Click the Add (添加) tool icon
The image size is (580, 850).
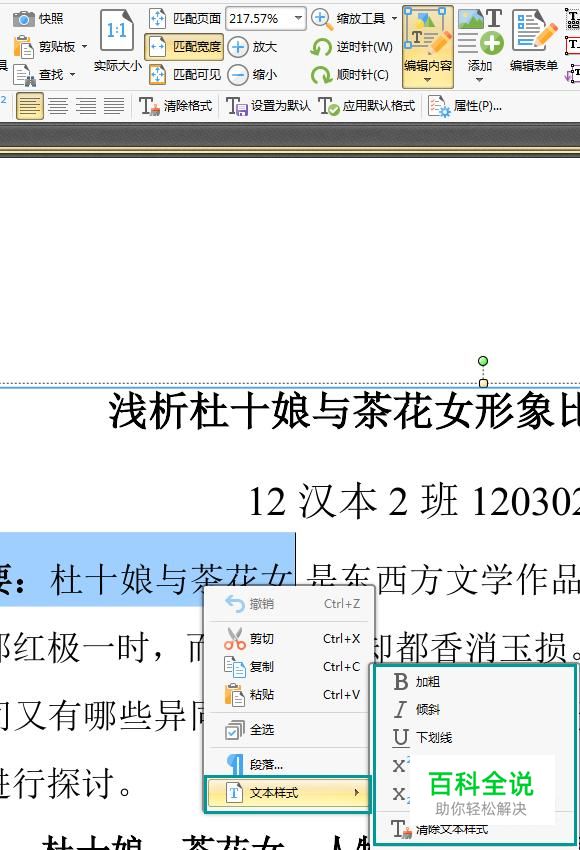tap(480, 31)
